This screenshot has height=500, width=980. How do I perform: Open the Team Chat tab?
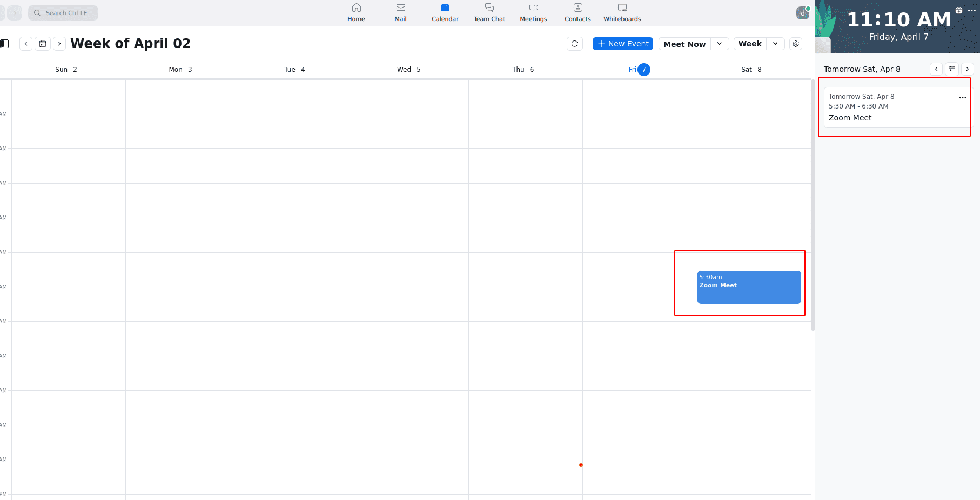point(489,12)
